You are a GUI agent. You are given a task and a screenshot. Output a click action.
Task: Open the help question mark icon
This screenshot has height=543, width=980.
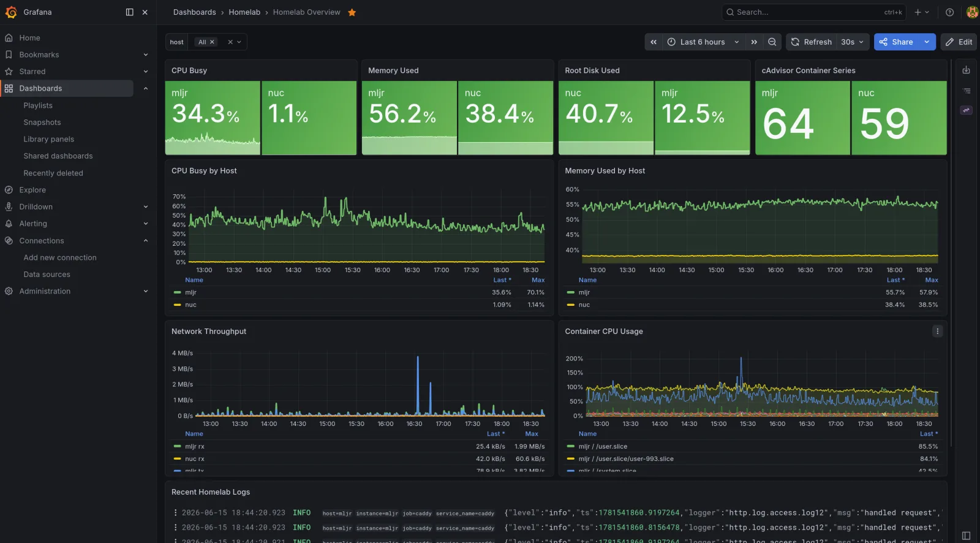[x=949, y=12]
